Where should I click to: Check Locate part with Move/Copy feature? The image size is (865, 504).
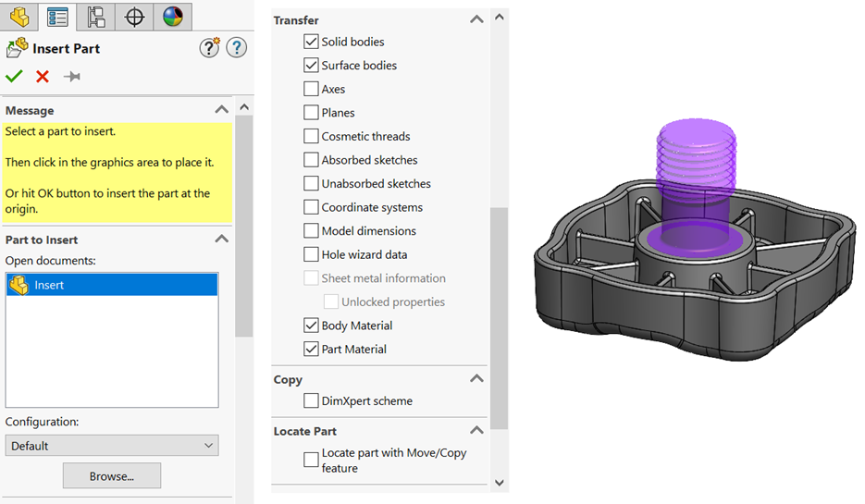click(x=311, y=460)
